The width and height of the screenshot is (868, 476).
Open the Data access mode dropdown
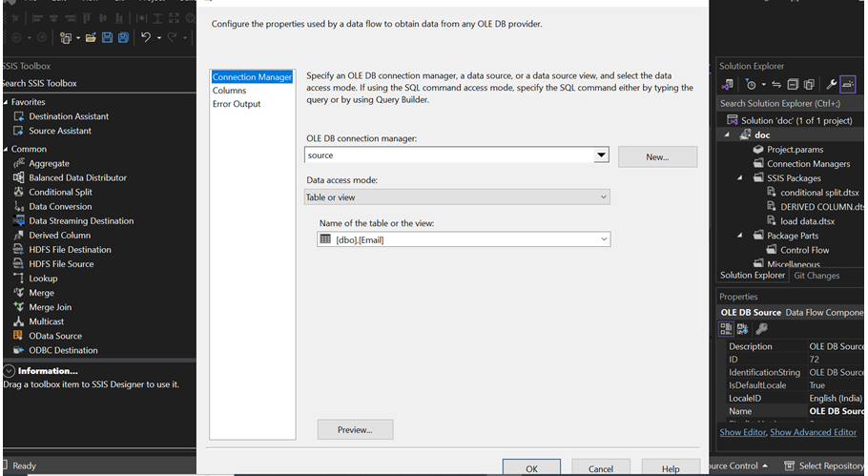point(603,197)
